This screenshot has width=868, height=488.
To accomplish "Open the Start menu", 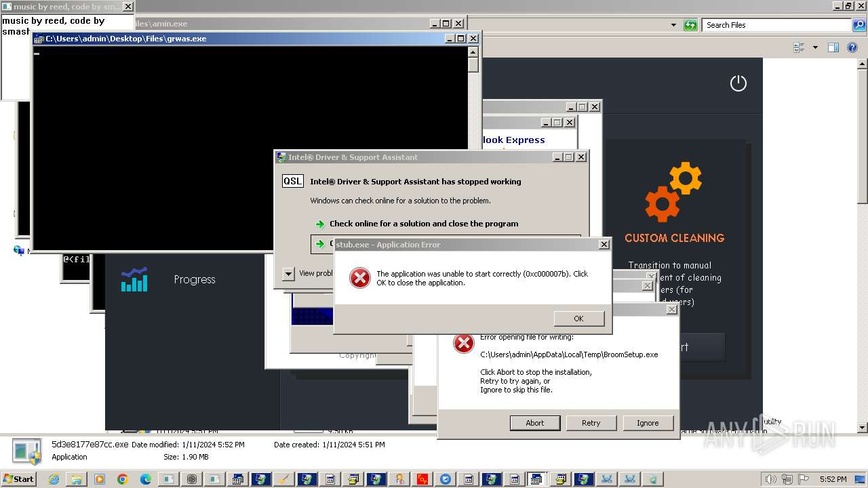I will [18, 479].
